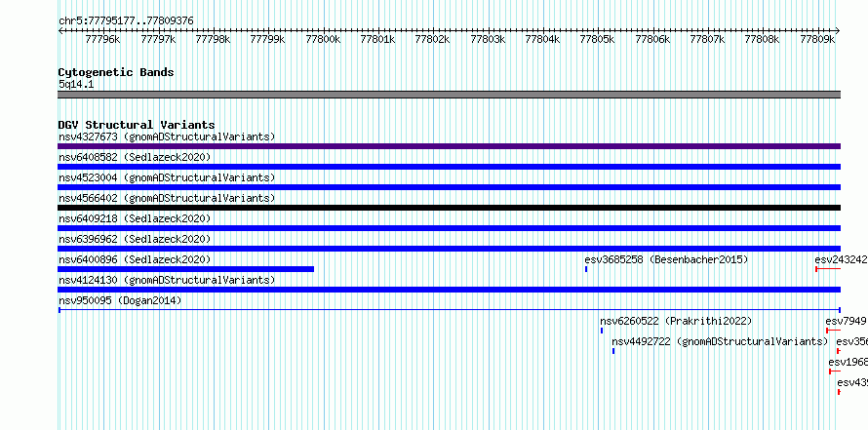
Task: Click the nsv4523004 (gnomADStructuralVariants) label
Action: [167, 177]
